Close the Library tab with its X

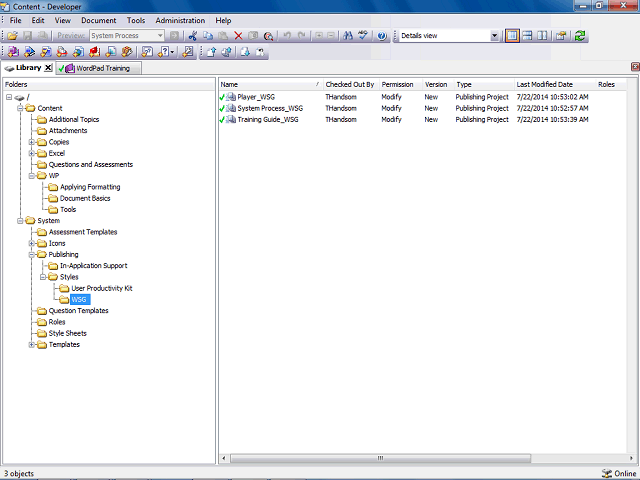[x=48, y=68]
